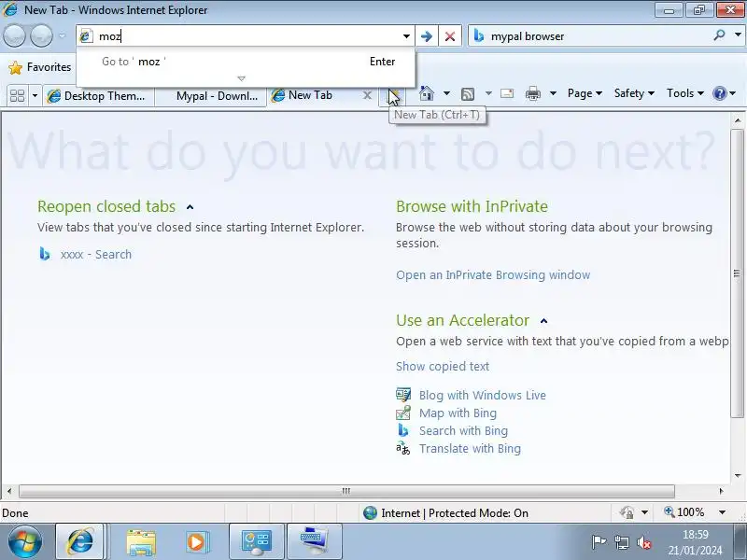The width and height of the screenshot is (747, 560).
Task: Click the Control Panel taskbar icon
Action: 257,542
